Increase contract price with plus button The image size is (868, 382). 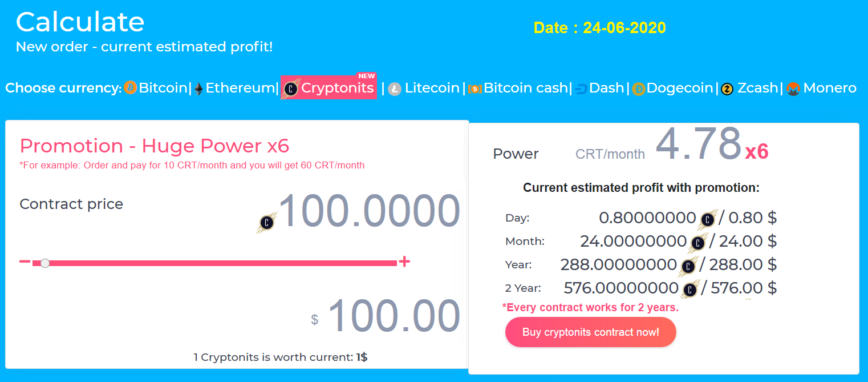click(404, 262)
